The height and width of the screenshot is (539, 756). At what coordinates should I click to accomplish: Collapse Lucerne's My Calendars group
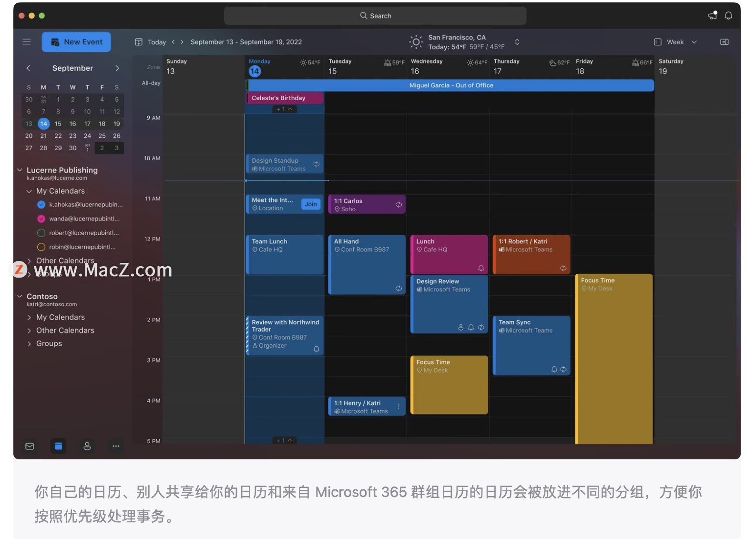(x=29, y=191)
